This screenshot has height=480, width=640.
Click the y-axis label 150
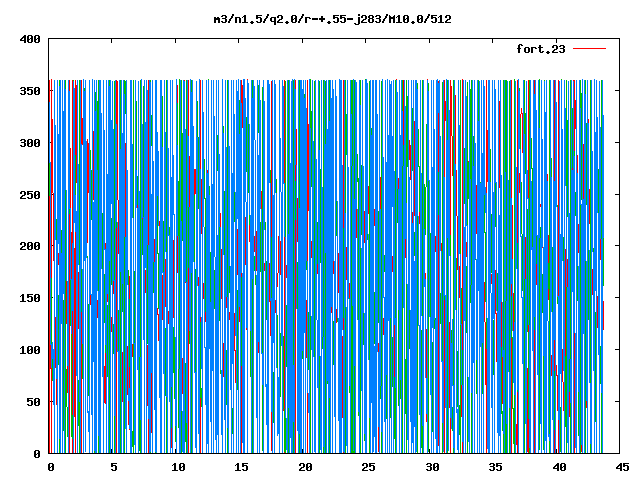click(30, 298)
